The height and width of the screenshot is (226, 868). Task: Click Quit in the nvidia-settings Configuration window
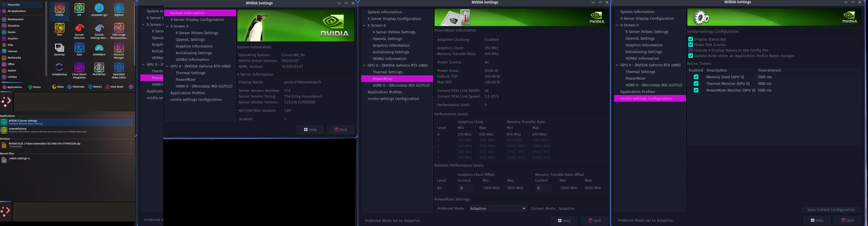point(847,220)
